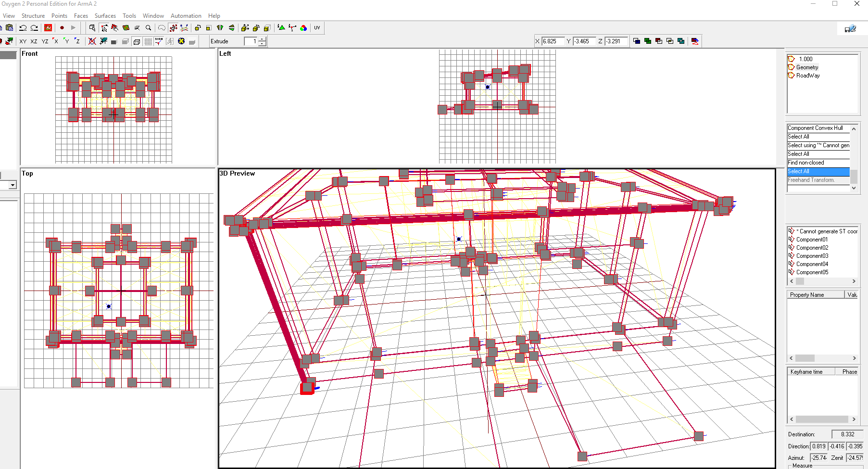
Task: Select the RoadWay LOD
Action: point(808,76)
